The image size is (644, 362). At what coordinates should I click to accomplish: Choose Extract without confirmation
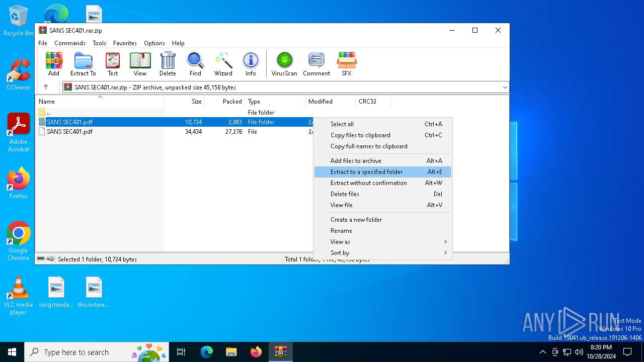[x=383, y=183]
